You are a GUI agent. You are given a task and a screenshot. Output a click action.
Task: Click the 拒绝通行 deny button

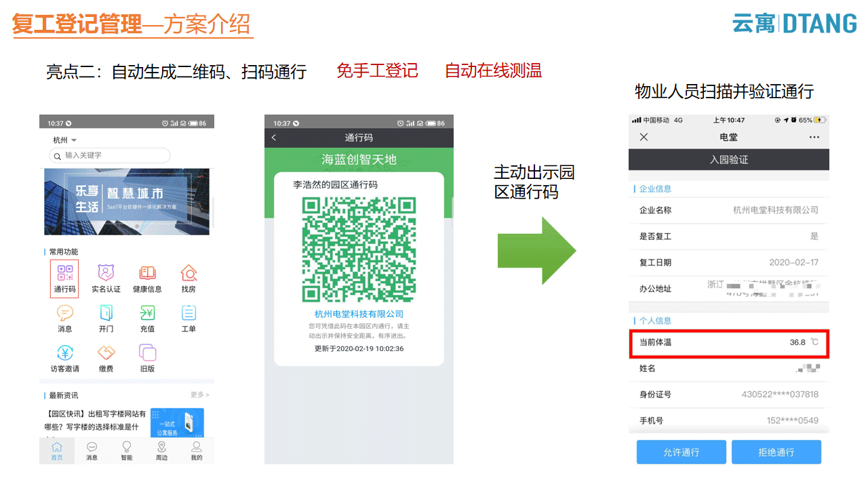tap(776, 452)
